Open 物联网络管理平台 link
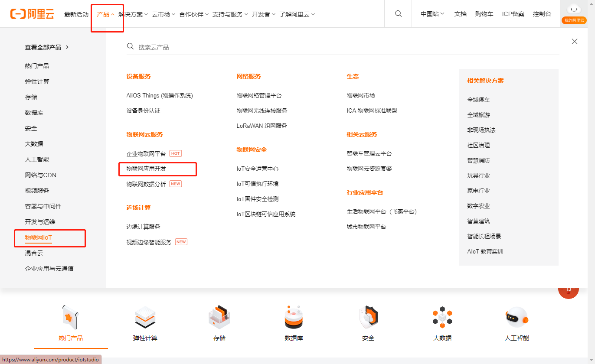 (x=259, y=95)
